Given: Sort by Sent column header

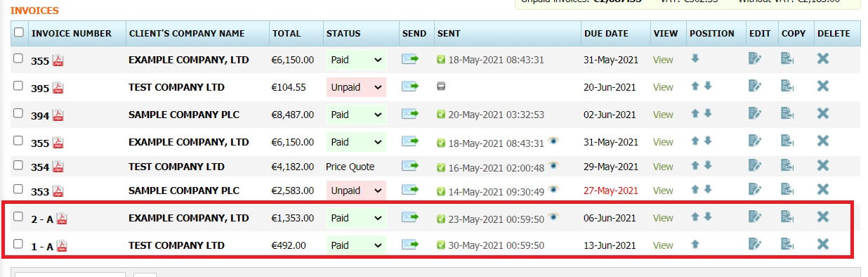Looking at the screenshot, I should pos(449,33).
